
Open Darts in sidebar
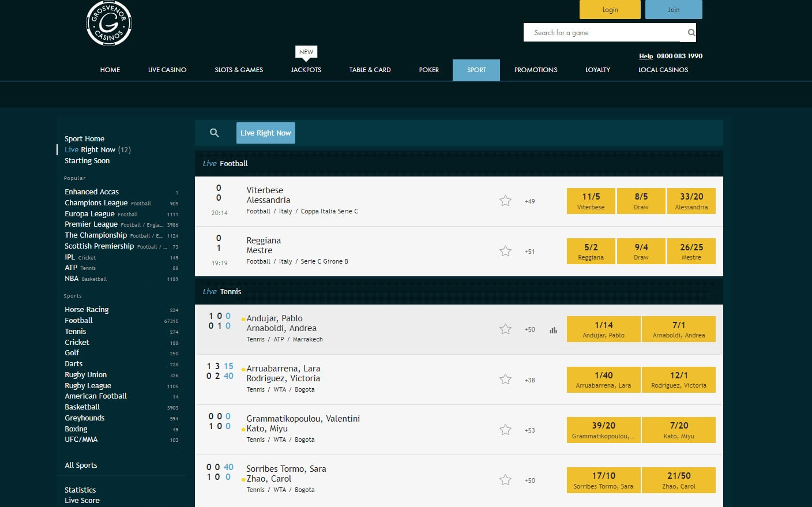(74, 363)
